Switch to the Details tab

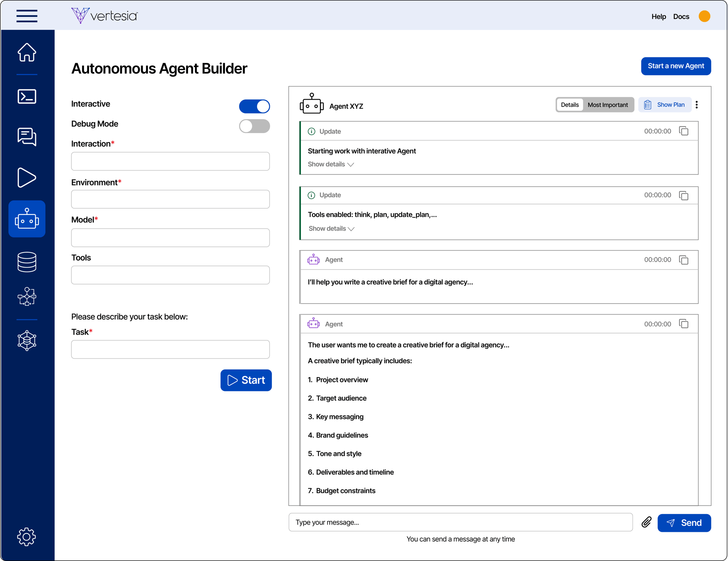[569, 105]
